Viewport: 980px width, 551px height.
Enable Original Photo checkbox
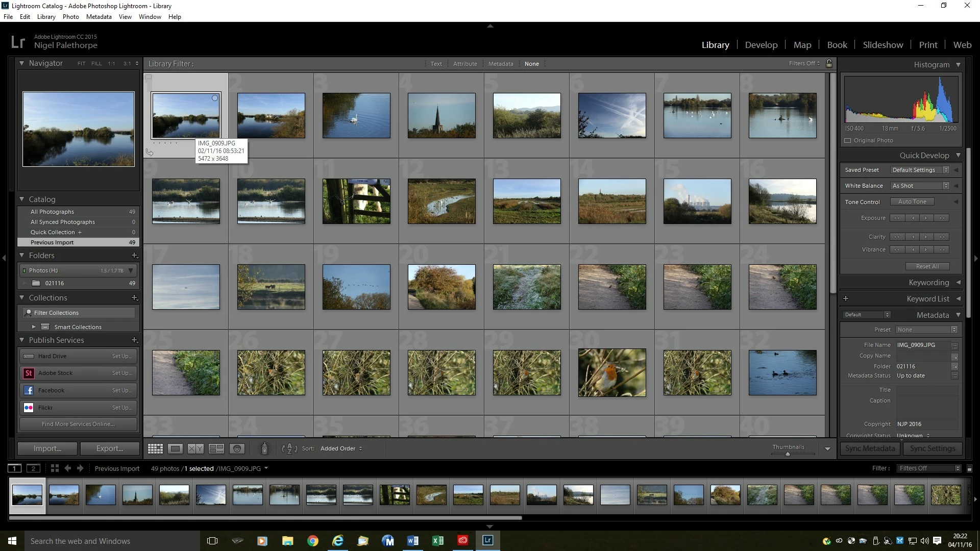click(x=848, y=140)
